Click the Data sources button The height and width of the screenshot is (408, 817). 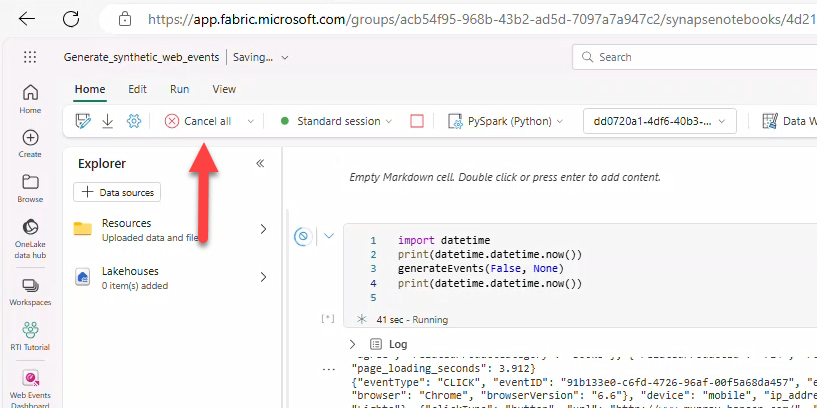click(x=117, y=192)
